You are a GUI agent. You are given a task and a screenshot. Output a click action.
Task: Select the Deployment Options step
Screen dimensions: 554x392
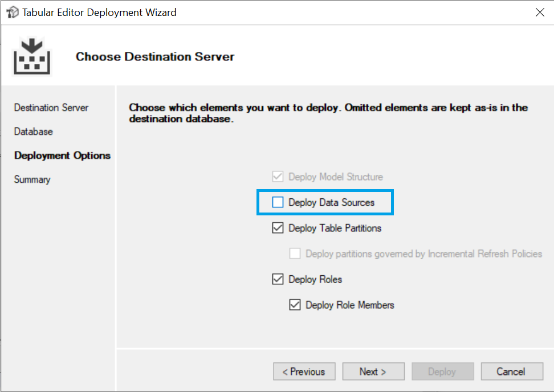[62, 156]
